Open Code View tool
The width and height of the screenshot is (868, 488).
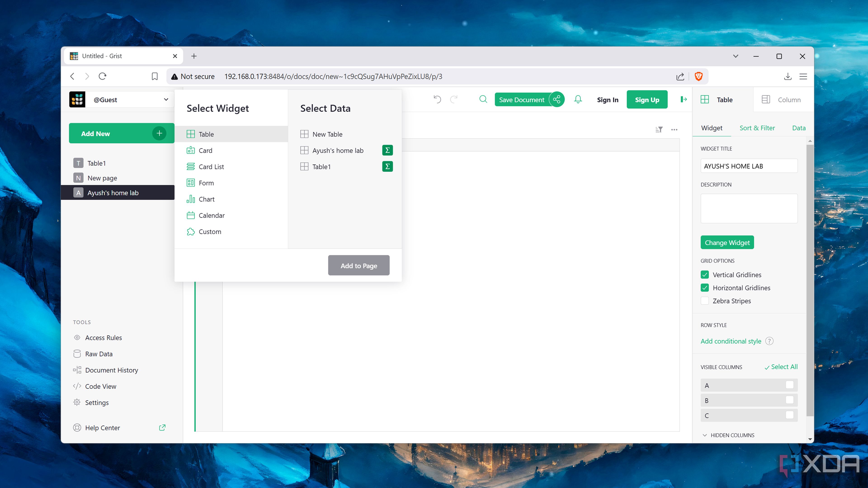click(95, 386)
